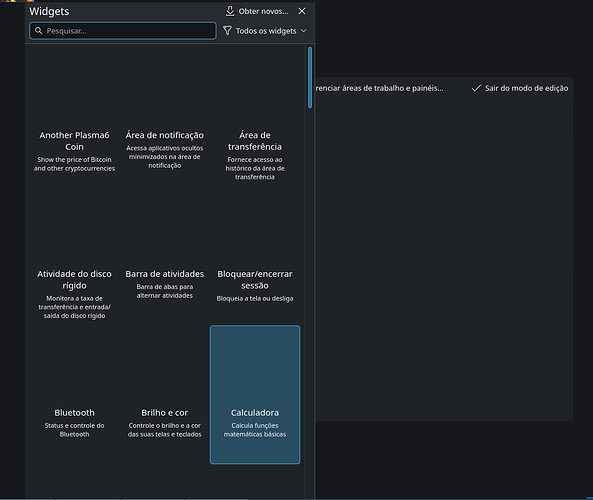Viewport: 593px width, 500px height.
Task: Select the Brilho e cor widget
Action: [x=165, y=394]
